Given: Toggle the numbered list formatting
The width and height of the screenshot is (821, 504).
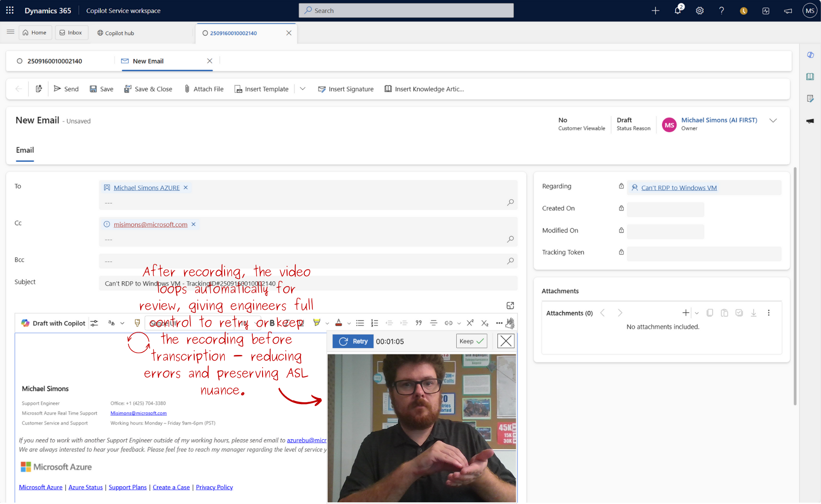Looking at the screenshot, I should tap(374, 323).
